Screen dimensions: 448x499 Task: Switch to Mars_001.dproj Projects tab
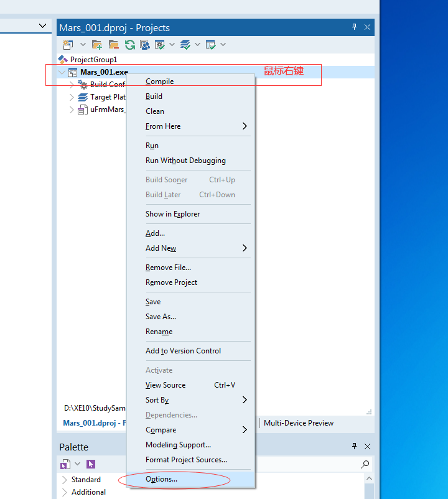click(x=95, y=423)
